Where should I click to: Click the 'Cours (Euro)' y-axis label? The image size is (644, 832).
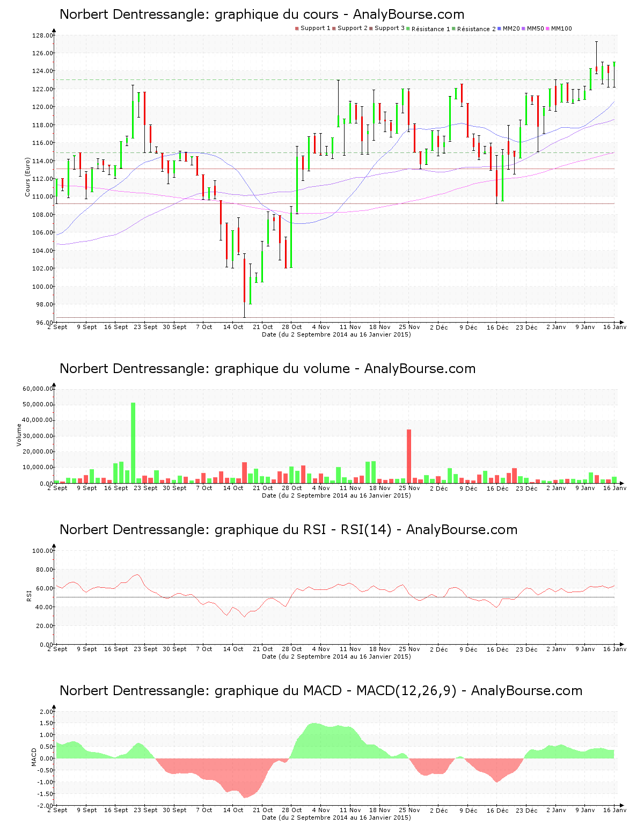tap(27, 177)
